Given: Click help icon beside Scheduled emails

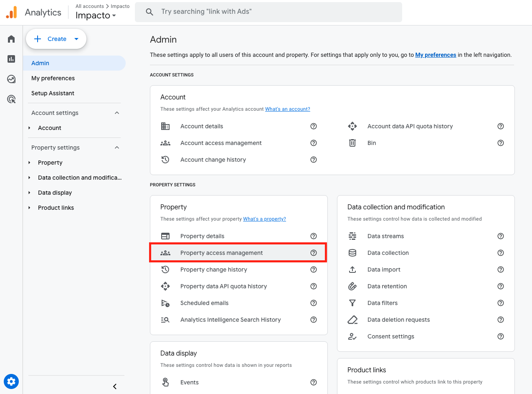Looking at the screenshot, I should point(314,303).
